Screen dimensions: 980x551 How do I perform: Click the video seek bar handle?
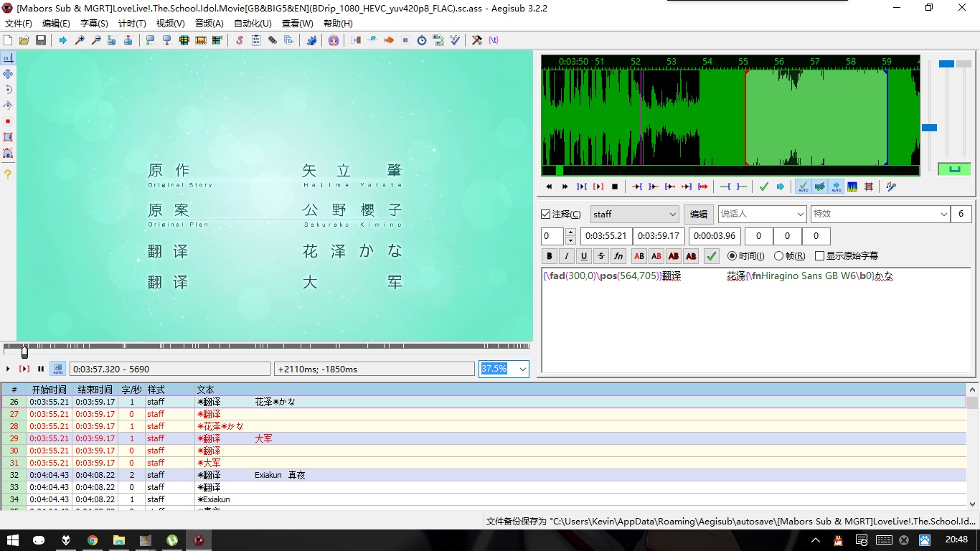(x=24, y=352)
